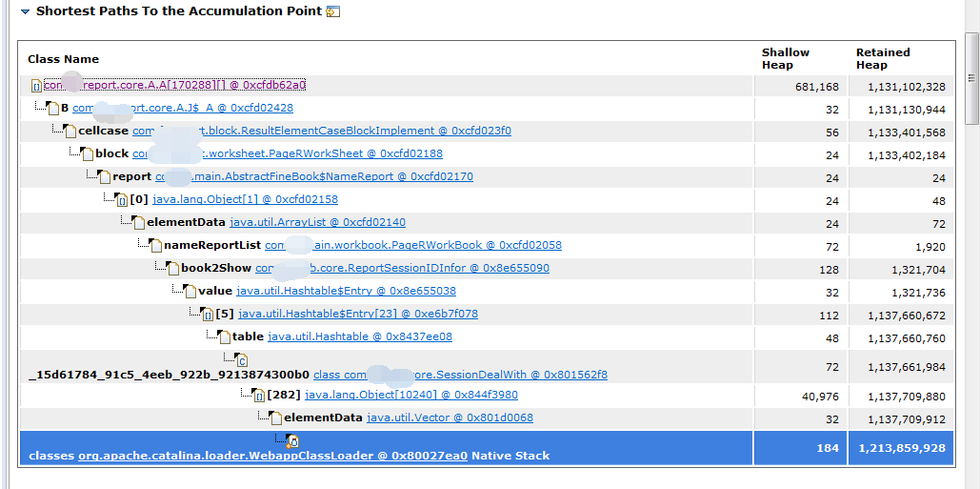Click the object icon on the B row
The width and height of the screenshot is (980, 489).
[x=53, y=108]
